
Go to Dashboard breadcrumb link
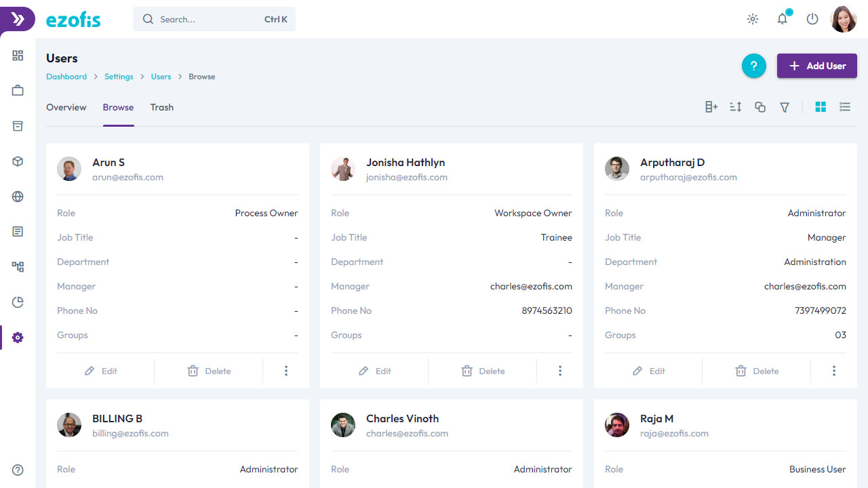click(66, 77)
